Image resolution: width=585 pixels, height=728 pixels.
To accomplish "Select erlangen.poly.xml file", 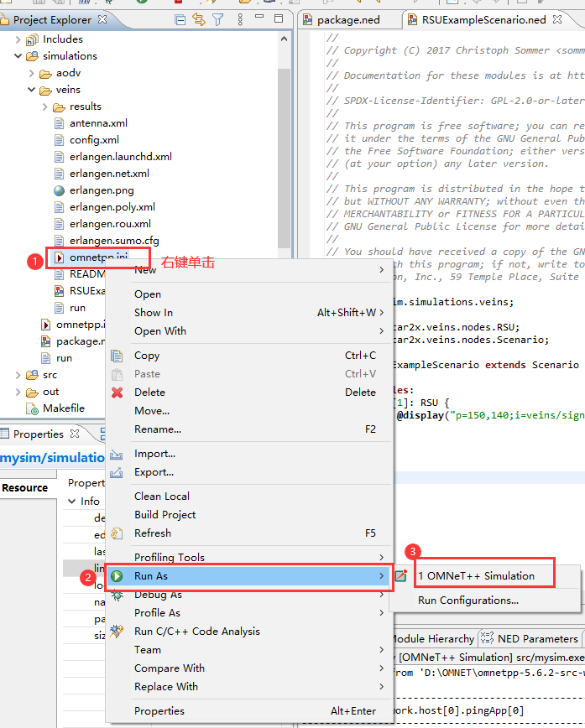I will tap(112, 207).
